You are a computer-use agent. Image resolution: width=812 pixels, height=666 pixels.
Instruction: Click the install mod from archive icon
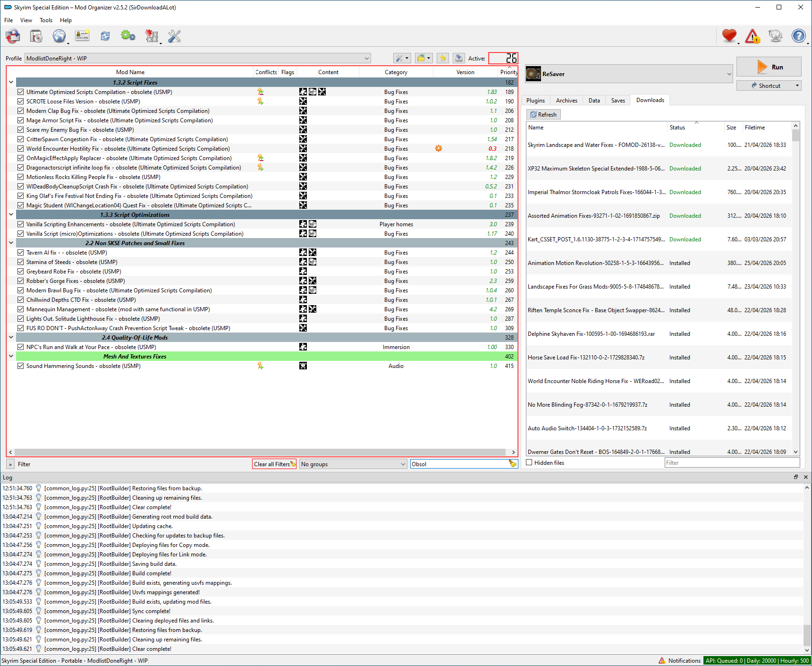coord(36,36)
